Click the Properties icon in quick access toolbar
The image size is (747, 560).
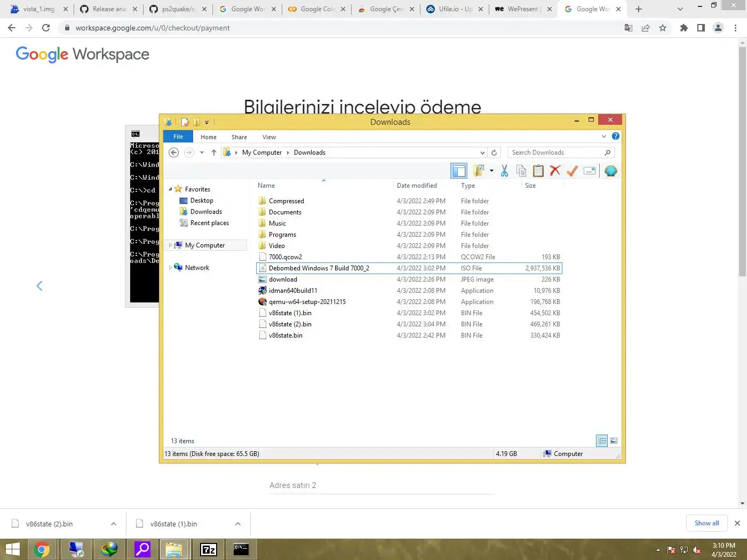point(185,122)
